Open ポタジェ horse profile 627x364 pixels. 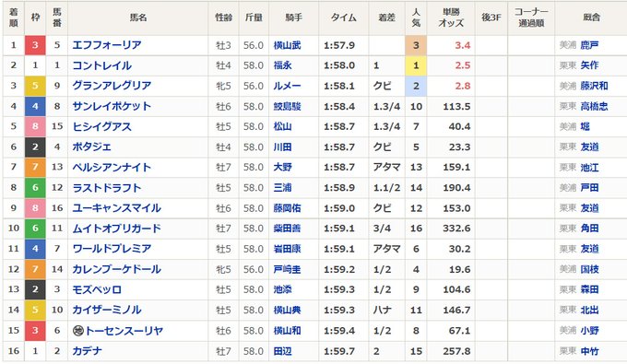(x=92, y=147)
